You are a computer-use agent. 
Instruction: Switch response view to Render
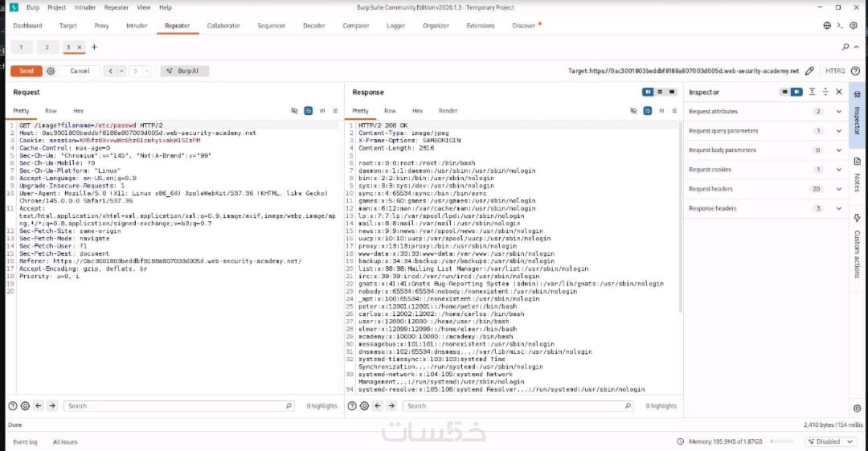click(x=448, y=111)
